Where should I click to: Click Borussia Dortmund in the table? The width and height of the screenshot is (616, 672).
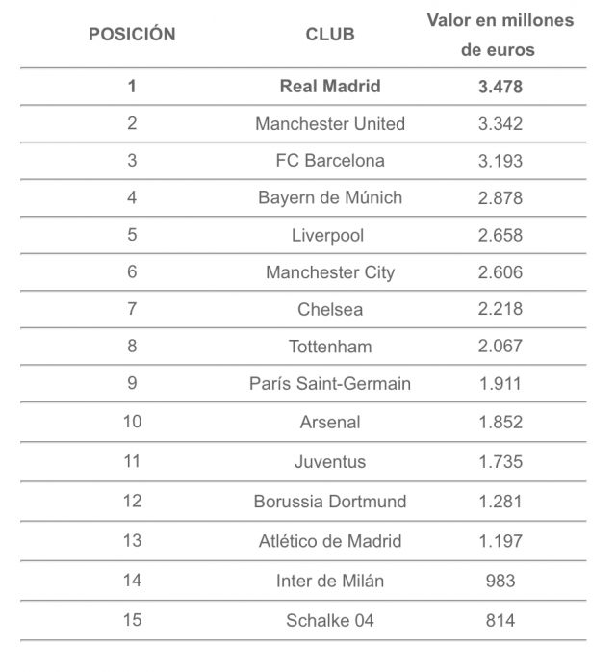click(330, 502)
